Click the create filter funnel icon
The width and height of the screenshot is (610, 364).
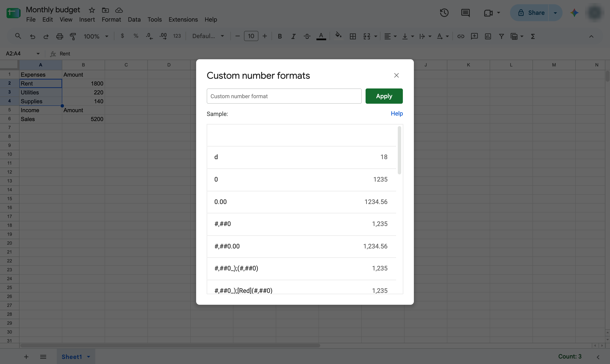(x=502, y=36)
